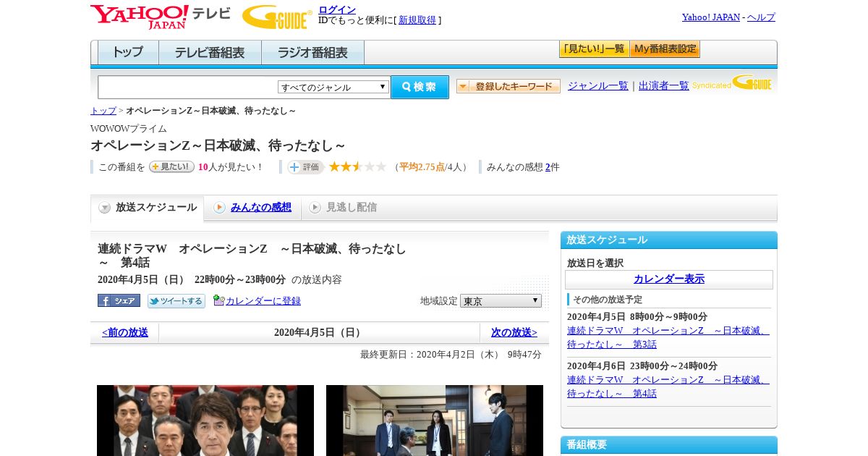Click the ログイン link
This screenshot has width=868, height=456.
337,9
